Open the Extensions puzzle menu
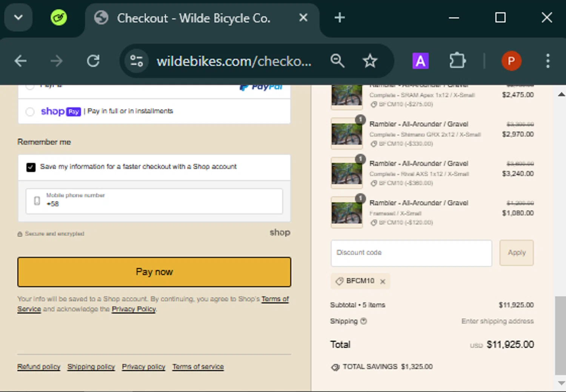 pos(457,61)
